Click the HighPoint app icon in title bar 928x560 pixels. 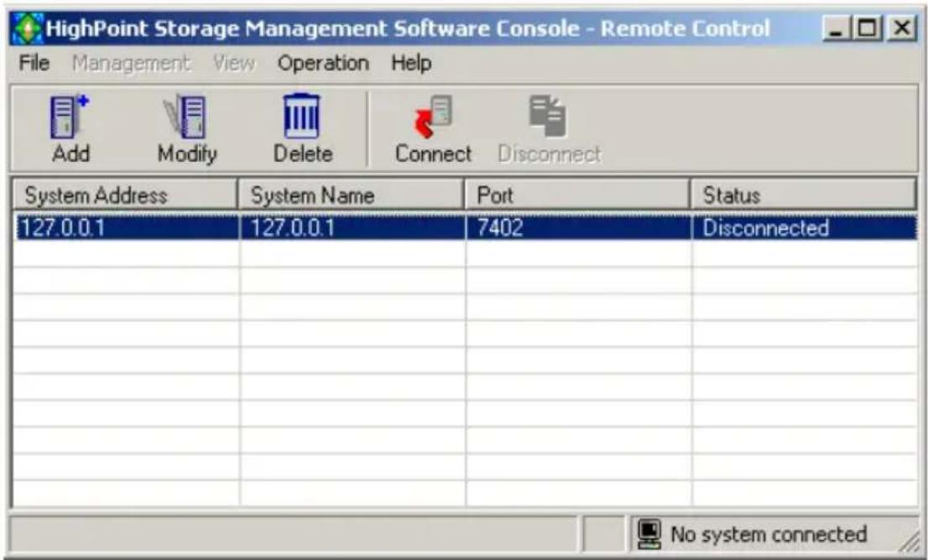pos(27,28)
